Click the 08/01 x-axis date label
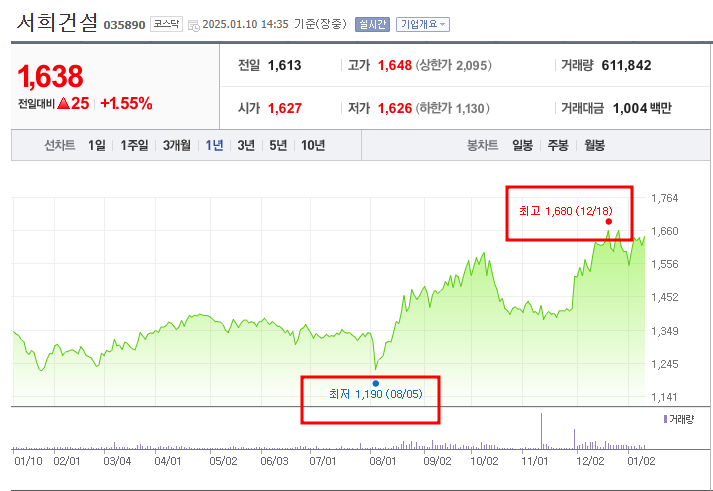The image size is (713, 491). click(382, 461)
